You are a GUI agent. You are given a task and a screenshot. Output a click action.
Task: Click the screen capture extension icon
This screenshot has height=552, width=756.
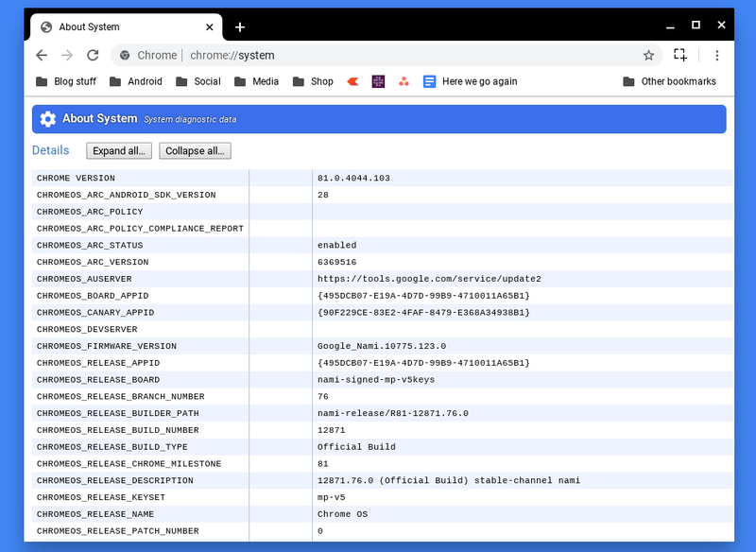point(680,55)
